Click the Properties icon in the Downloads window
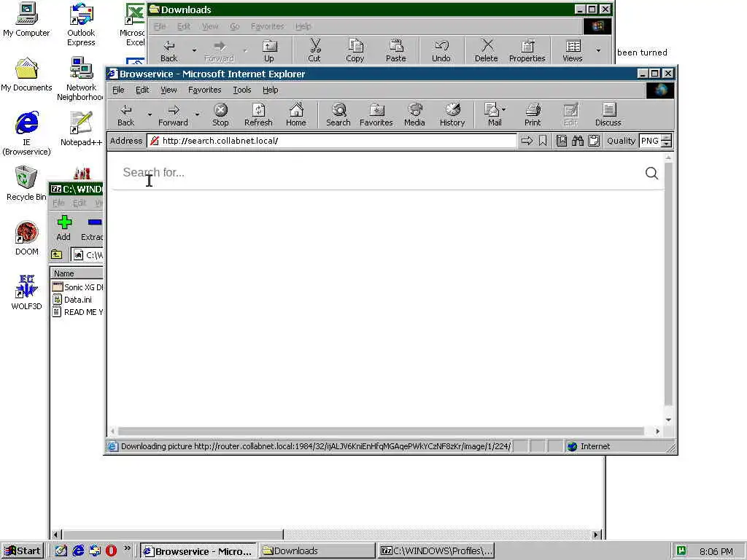747x560 pixels. point(527,51)
